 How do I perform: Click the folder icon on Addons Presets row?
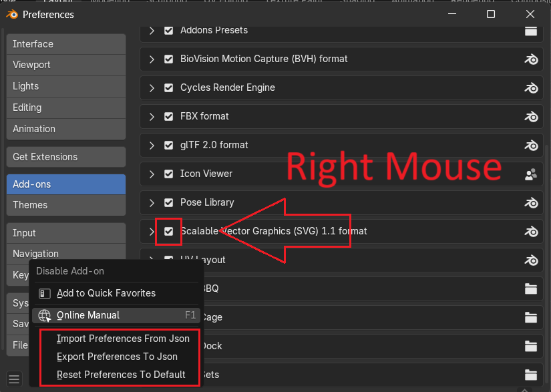tap(531, 31)
